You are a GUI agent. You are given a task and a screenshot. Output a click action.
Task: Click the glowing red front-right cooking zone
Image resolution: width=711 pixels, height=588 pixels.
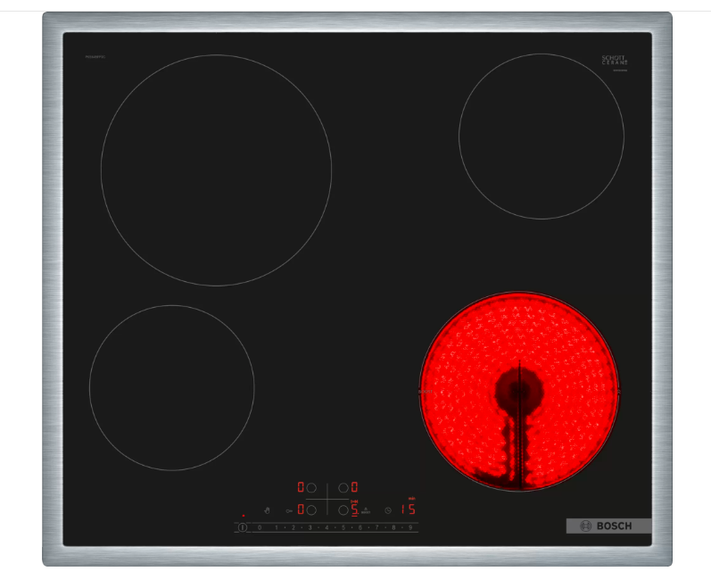519,391
